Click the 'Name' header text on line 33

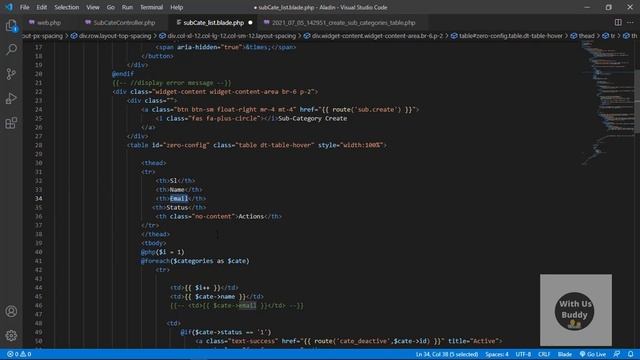[177, 189]
